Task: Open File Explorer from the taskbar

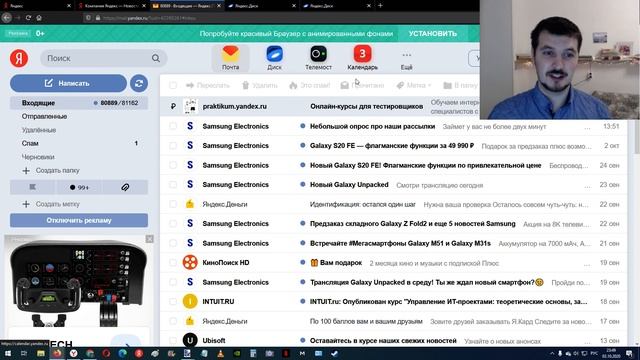Action: 40,353
